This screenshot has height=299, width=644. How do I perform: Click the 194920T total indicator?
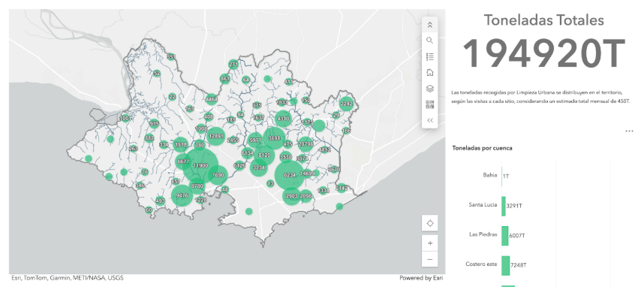[543, 53]
